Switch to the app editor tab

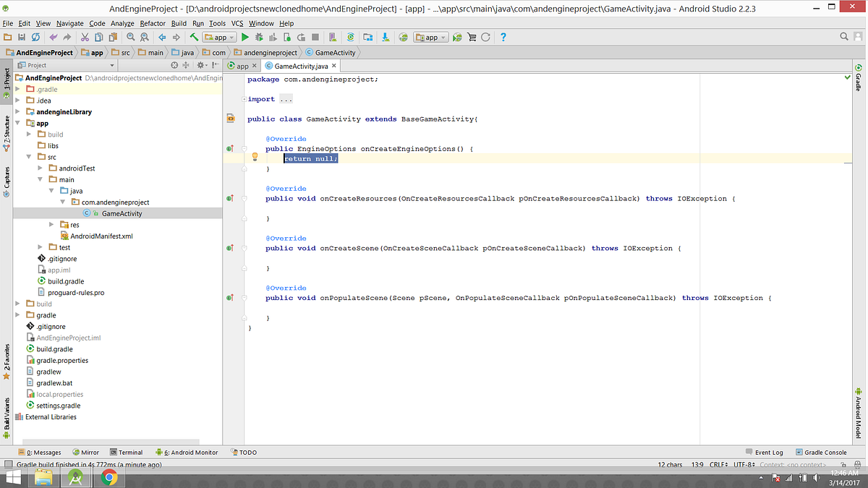tap(242, 65)
